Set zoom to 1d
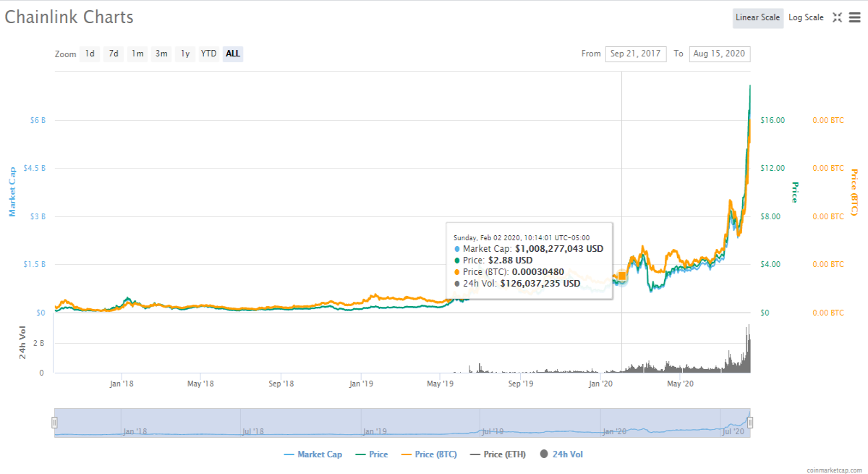The width and height of the screenshot is (868, 474). pos(90,54)
